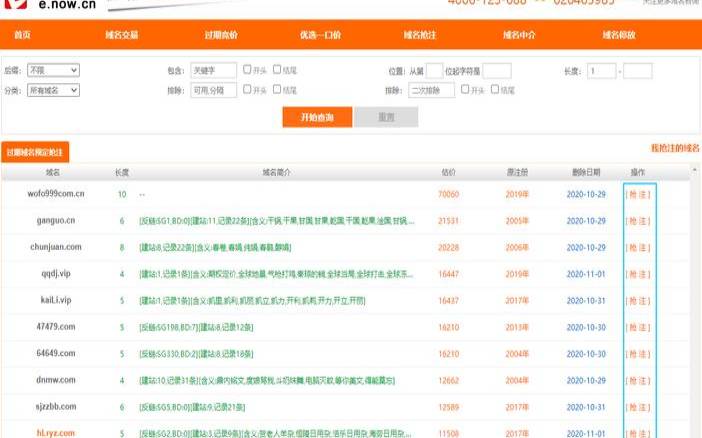Check 开头 box beside the 二次排除 field

coord(465,89)
